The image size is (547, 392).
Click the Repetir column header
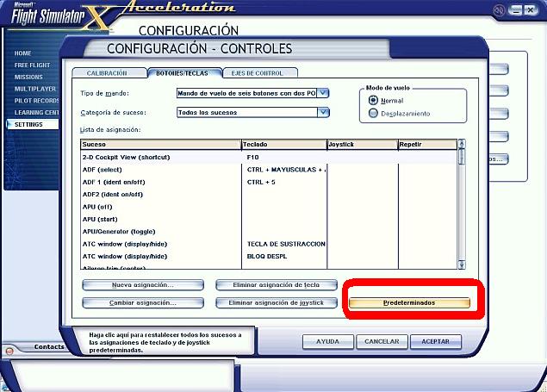coord(427,145)
